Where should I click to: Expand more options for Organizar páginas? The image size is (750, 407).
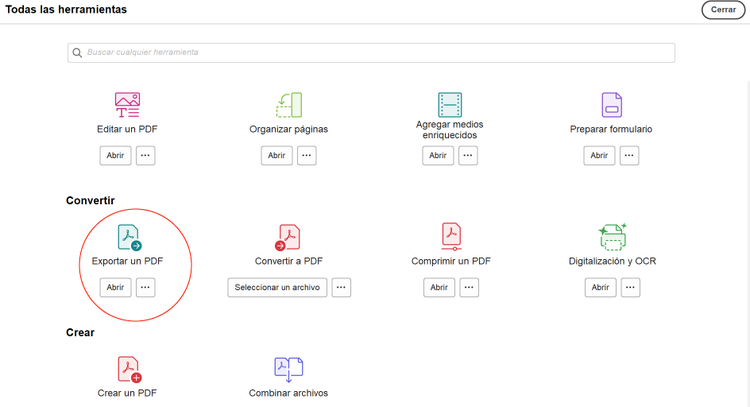[307, 155]
